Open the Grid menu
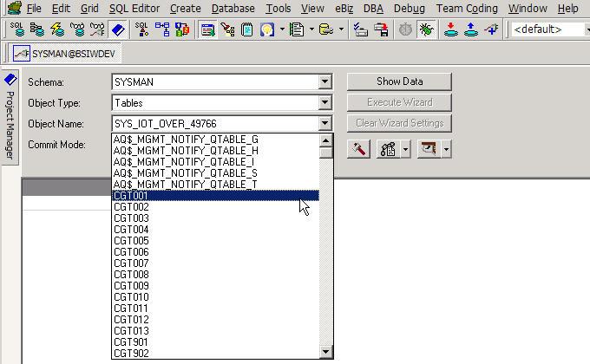Viewport: 590px width, 364px height. 89,9
